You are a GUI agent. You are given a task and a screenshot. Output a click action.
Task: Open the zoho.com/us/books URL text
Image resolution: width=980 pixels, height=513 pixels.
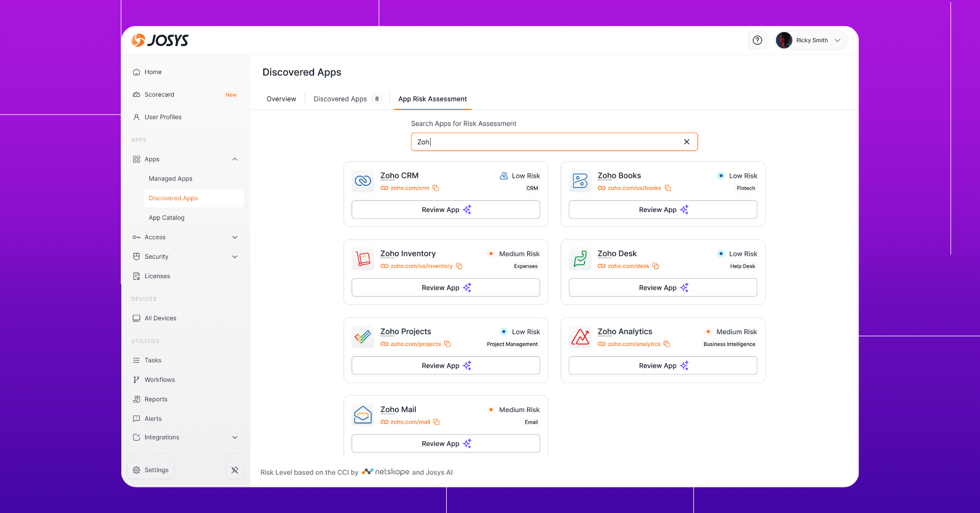coord(634,188)
